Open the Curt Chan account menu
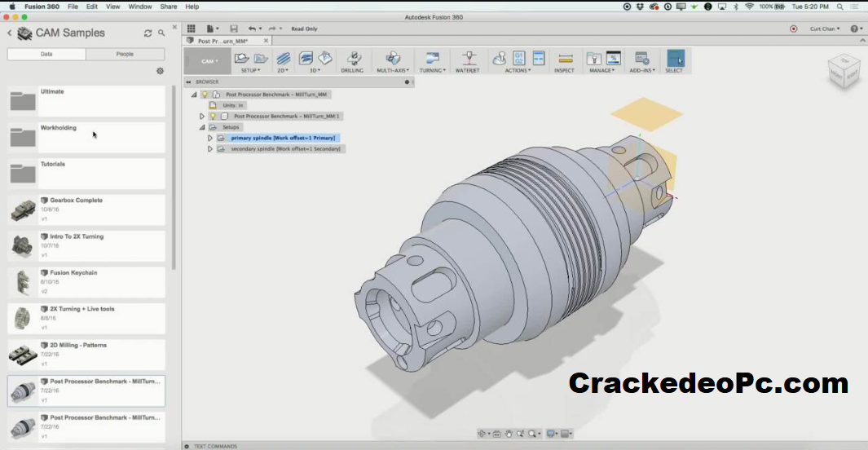The width and height of the screenshot is (868, 450). click(824, 29)
